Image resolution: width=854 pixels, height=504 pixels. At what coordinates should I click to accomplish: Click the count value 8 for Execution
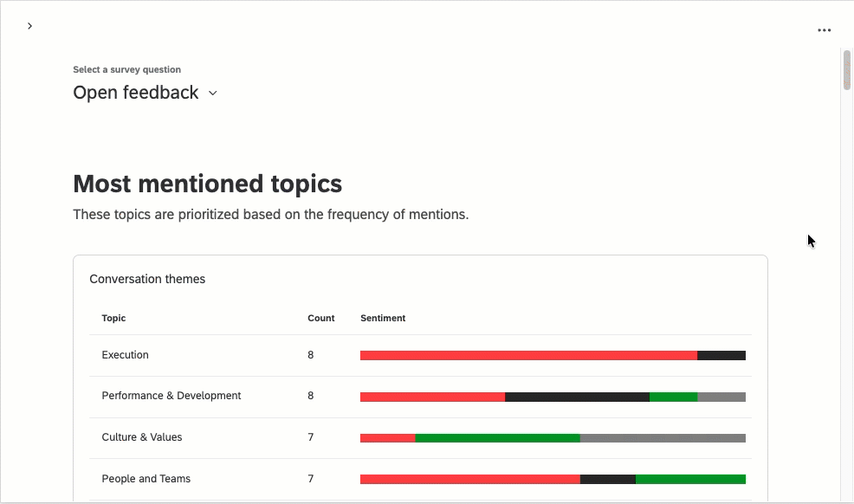click(311, 354)
